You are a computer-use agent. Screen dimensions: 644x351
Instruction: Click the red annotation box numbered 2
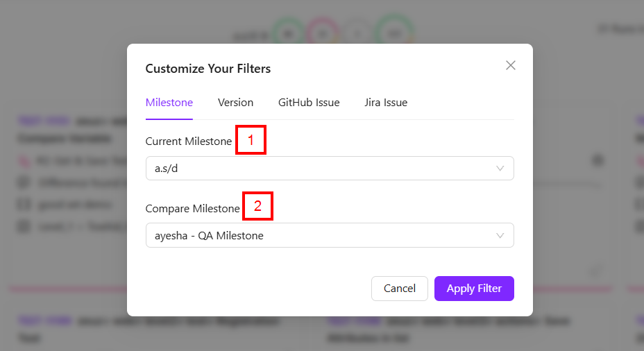tap(257, 206)
